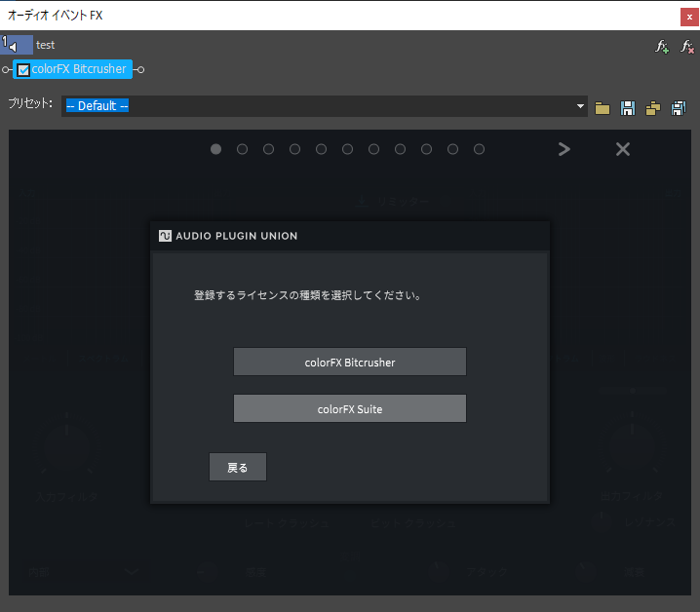Click the chain output connector node

(140, 69)
